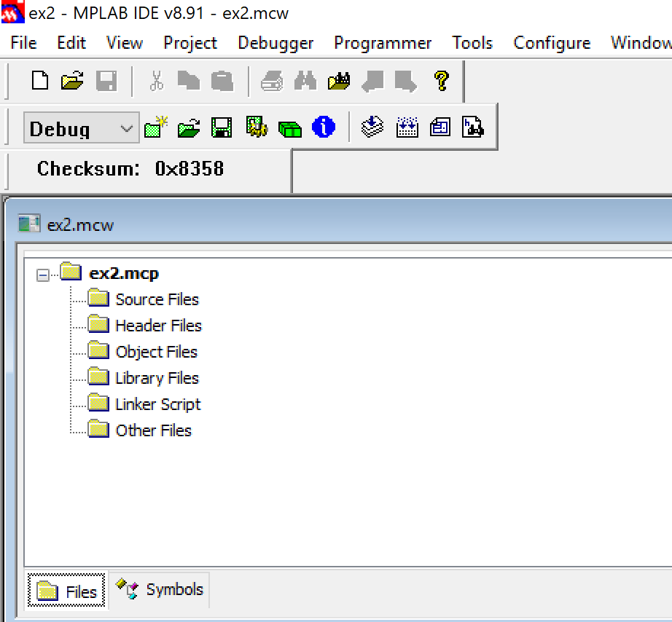Collapse the ex2.mcp project tree
Image resolution: width=672 pixels, height=622 pixels.
[x=43, y=275]
